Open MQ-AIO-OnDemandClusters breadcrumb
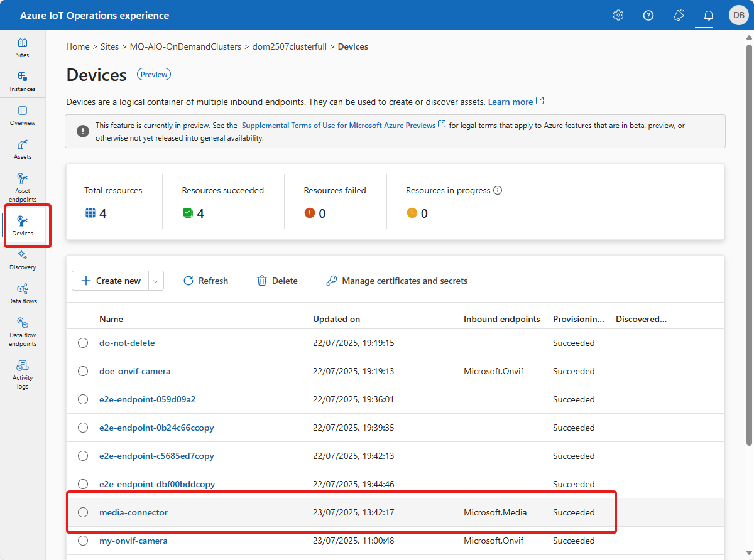This screenshot has width=754, height=560. click(x=185, y=46)
